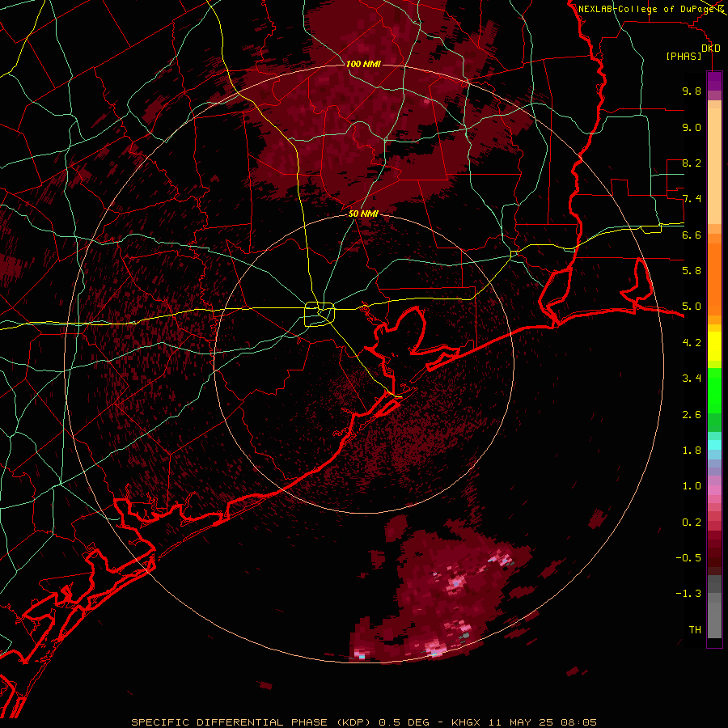Click the 1.0 scale value
728x728 pixels.
point(692,486)
